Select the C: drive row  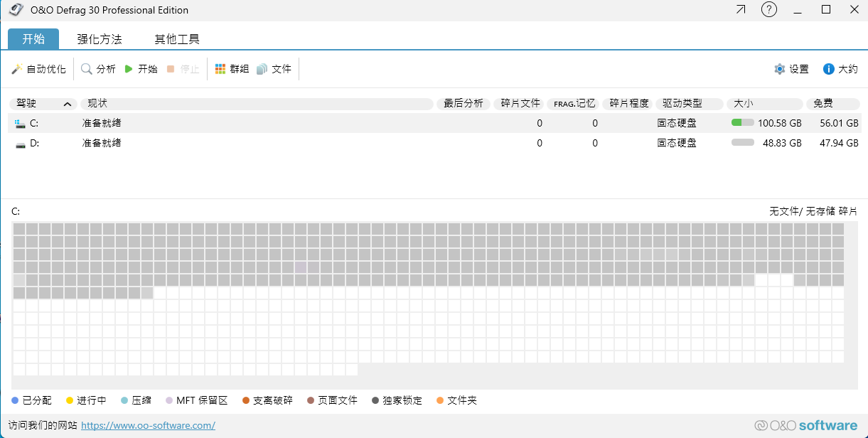(x=213, y=123)
